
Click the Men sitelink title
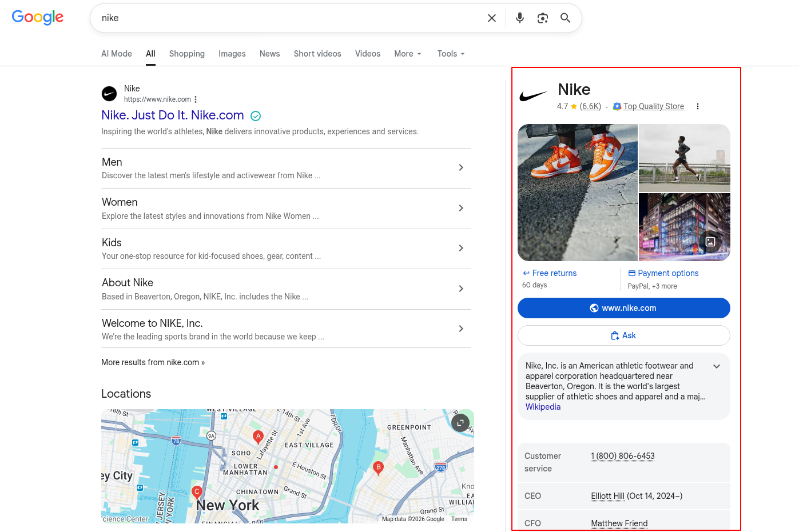pos(112,162)
